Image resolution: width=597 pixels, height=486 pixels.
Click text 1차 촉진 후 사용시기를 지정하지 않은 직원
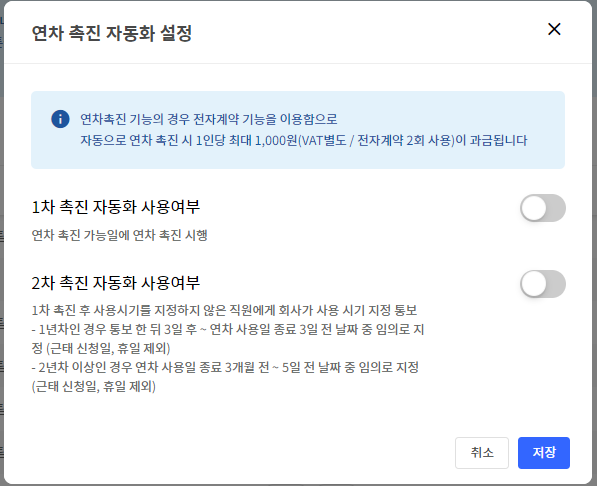point(224,310)
